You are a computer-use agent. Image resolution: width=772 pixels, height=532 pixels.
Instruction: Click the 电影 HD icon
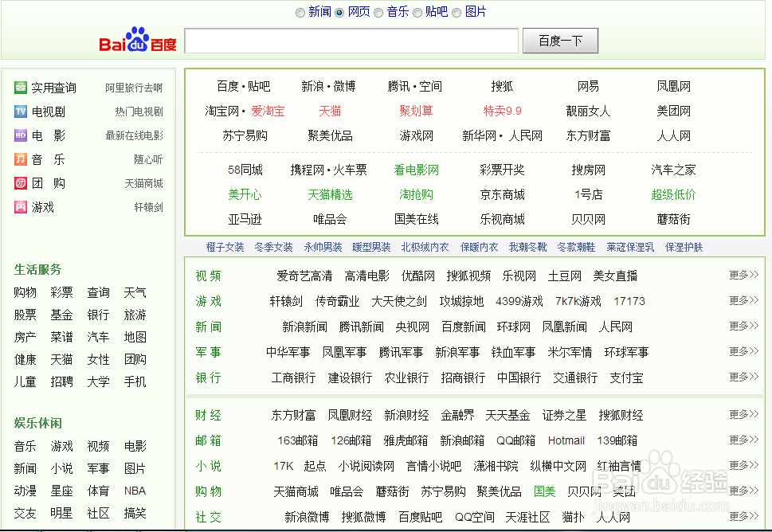[x=21, y=135]
